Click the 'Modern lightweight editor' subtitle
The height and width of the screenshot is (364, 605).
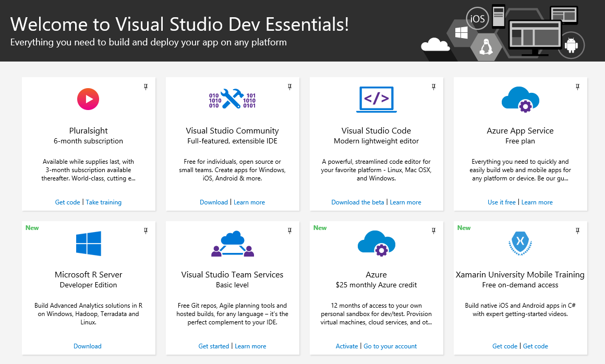pyautogui.click(x=376, y=141)
